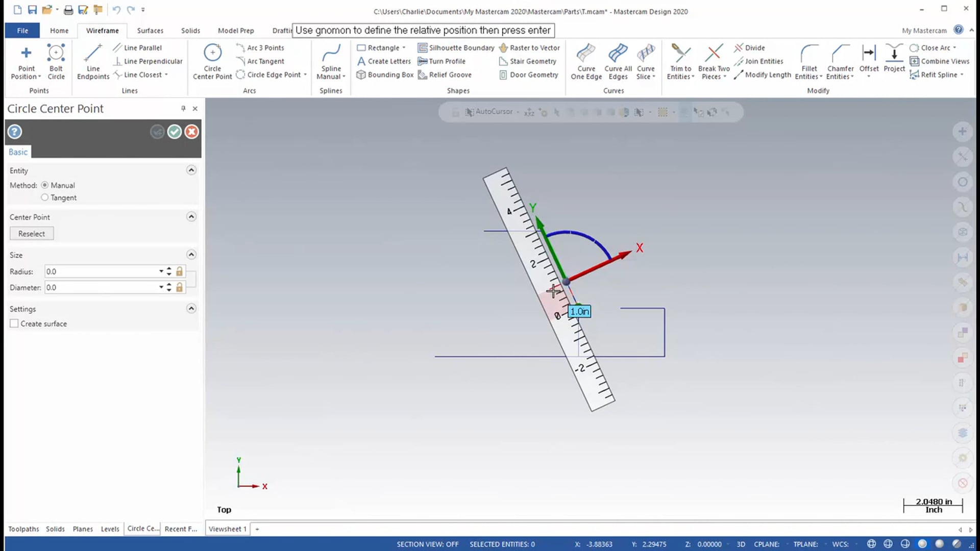The image size is (980, 551).
Task: Open the File menu
Action: (22, 31)
